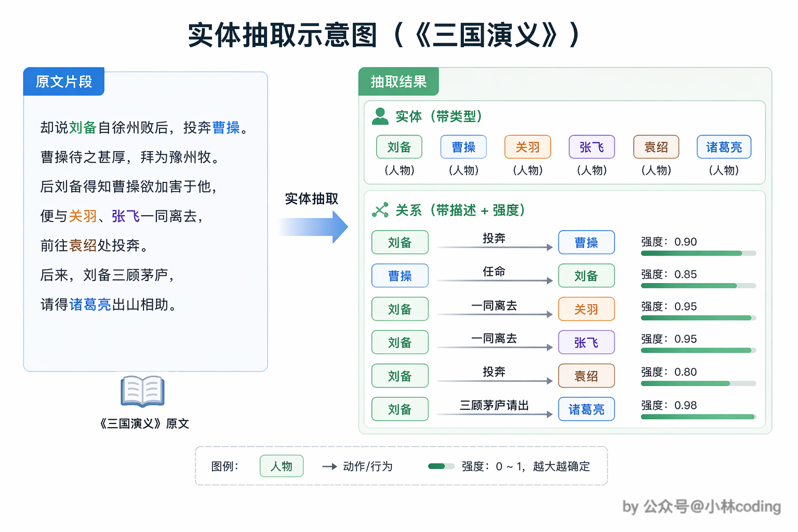Select the 关羽 chip in the 实体 type section
Image resolution: width=798 pixels, height=532 pixels.
pyautogui.click(x=528, y=147)
